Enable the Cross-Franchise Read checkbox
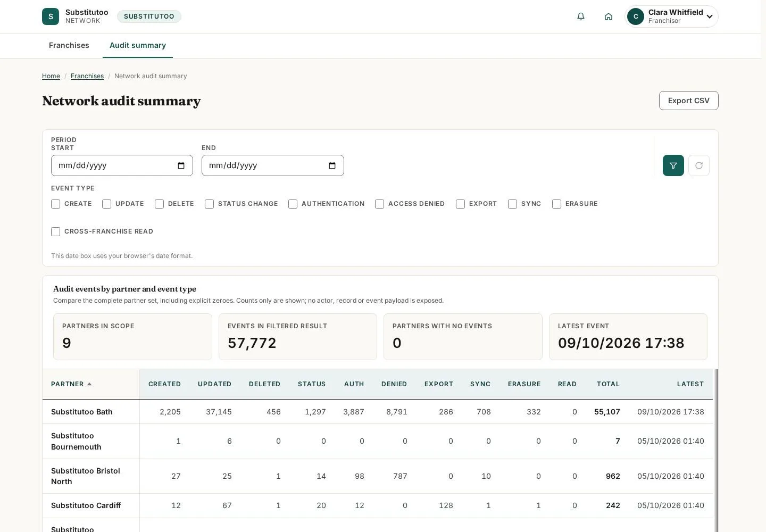This screenshot has width=766, height=532. (55, 231)
